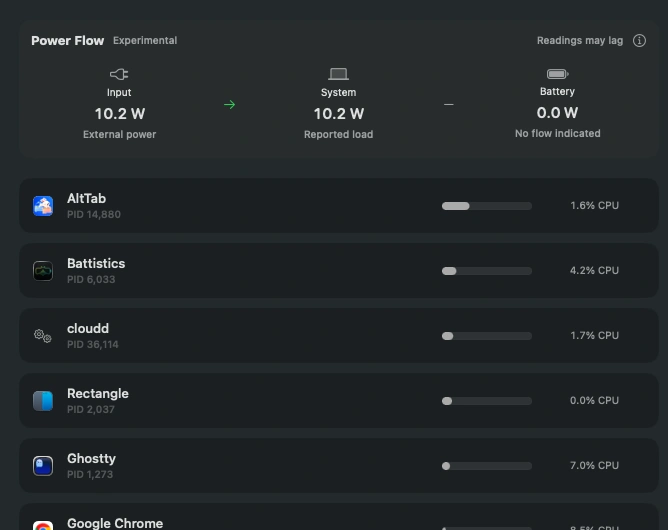Click the System laptop icon
This screenshot has width=668, height=530.
point(338,74)
